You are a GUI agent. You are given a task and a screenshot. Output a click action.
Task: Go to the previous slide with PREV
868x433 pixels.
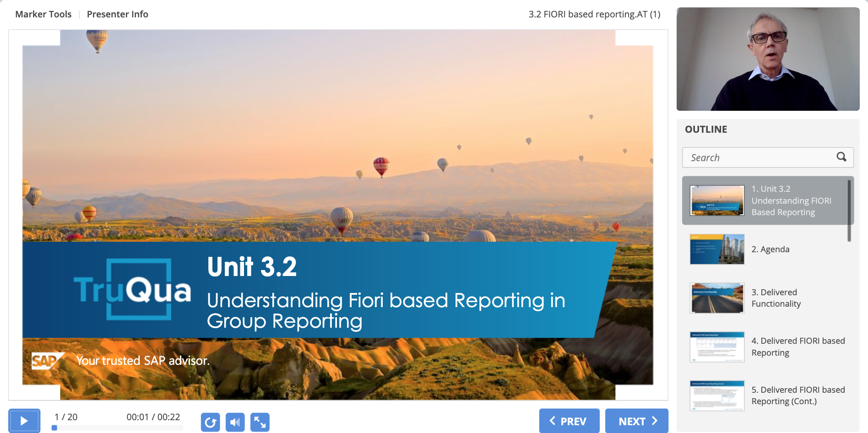[x=569, y=421]
